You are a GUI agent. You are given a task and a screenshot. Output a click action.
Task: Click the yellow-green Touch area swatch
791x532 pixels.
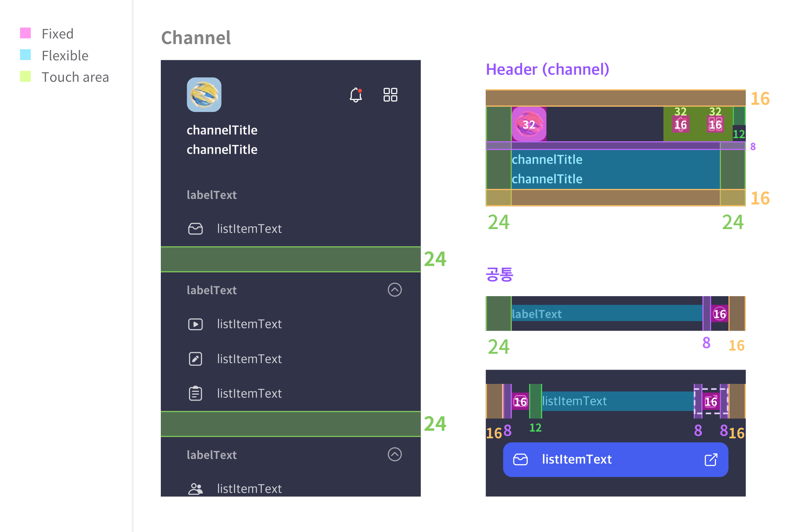click(25, 76)
